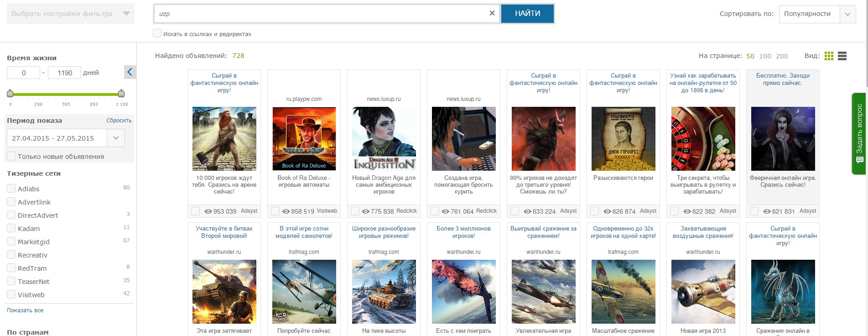Check the Advertlink network filter
Screen dimensions: 868x336
tap(11, 202)
